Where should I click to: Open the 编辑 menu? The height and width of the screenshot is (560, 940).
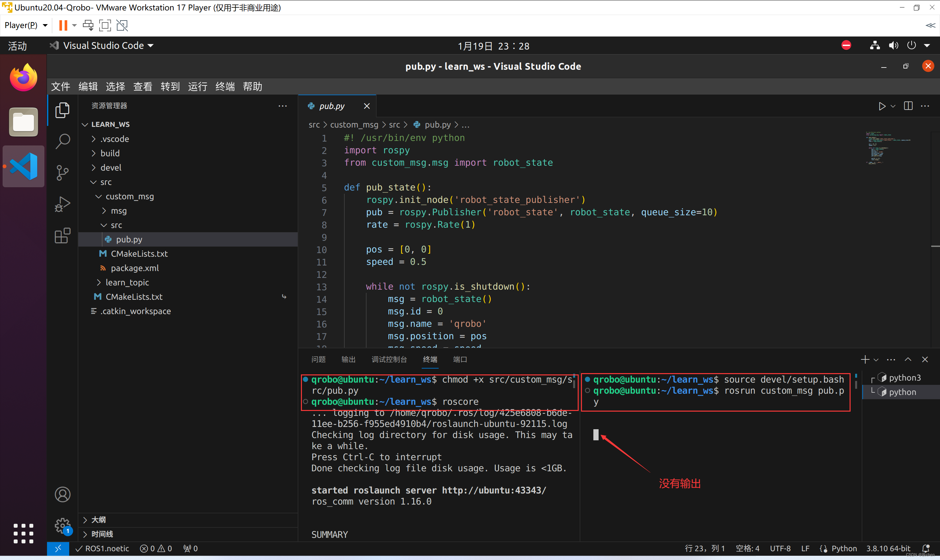[88, 87]
